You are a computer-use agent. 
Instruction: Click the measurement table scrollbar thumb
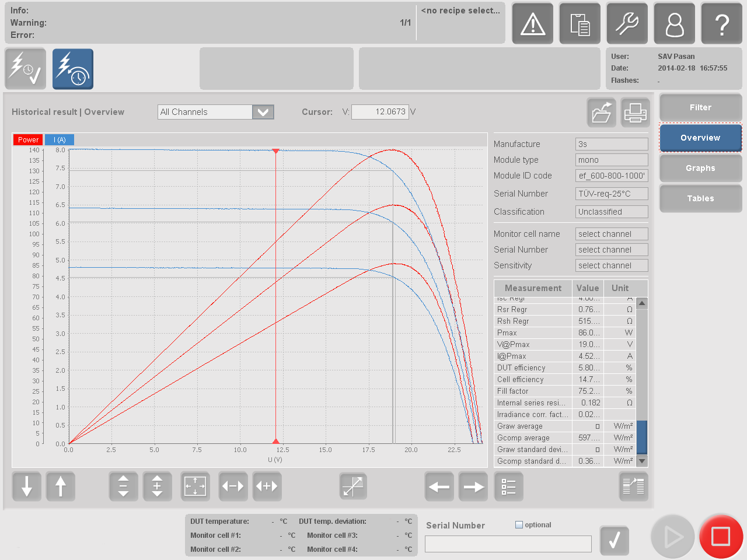642,437
